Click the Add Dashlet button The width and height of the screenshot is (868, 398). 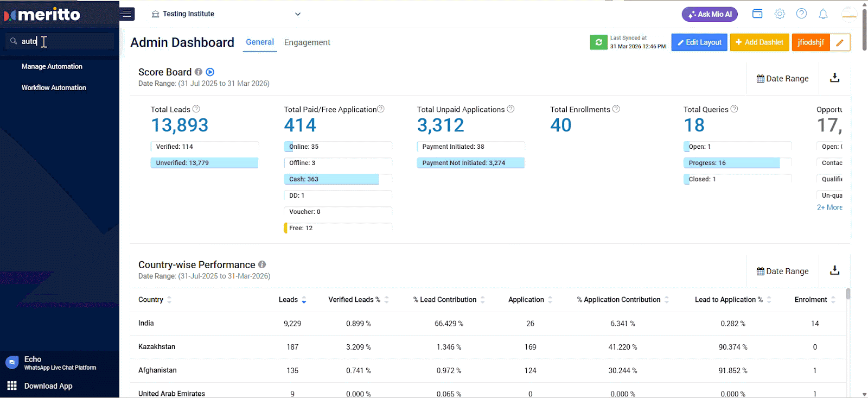coord(759,42)
